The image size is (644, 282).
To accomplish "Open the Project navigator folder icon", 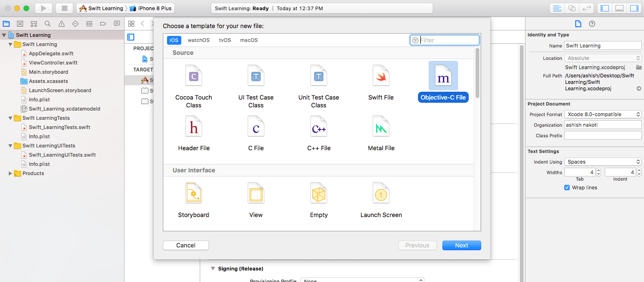I will (x=6, y=23).
